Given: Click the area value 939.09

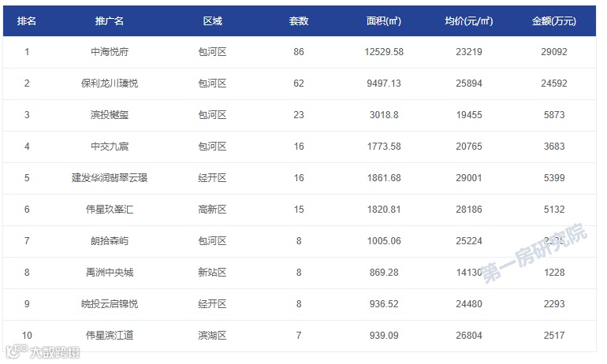Looking at the screenshot, I should 384,336.
